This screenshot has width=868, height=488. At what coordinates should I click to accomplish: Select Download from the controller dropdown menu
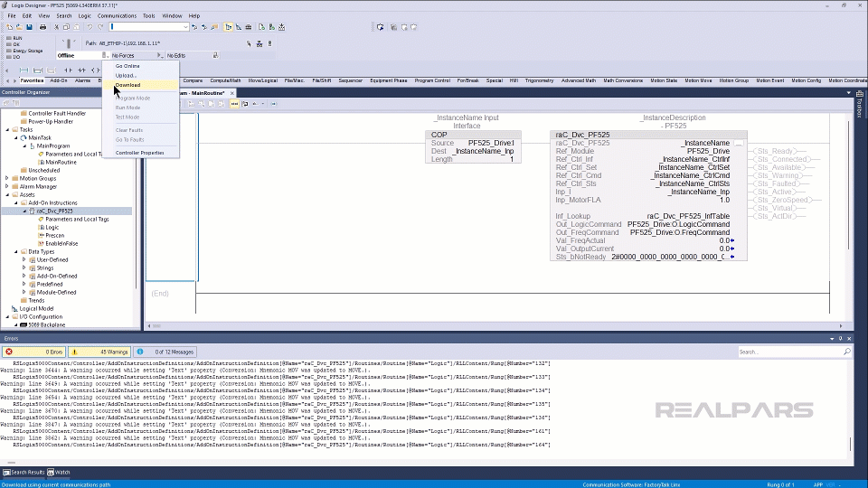(141, 85)
